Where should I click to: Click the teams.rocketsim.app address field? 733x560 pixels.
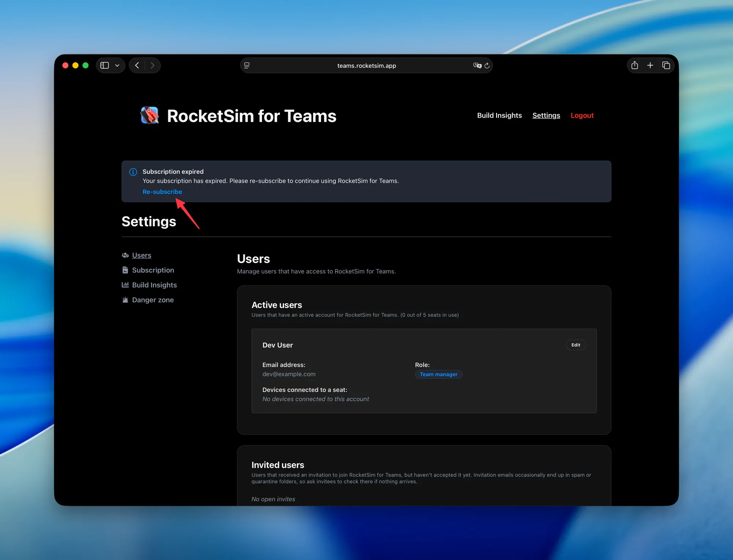(x=366, y=66)
